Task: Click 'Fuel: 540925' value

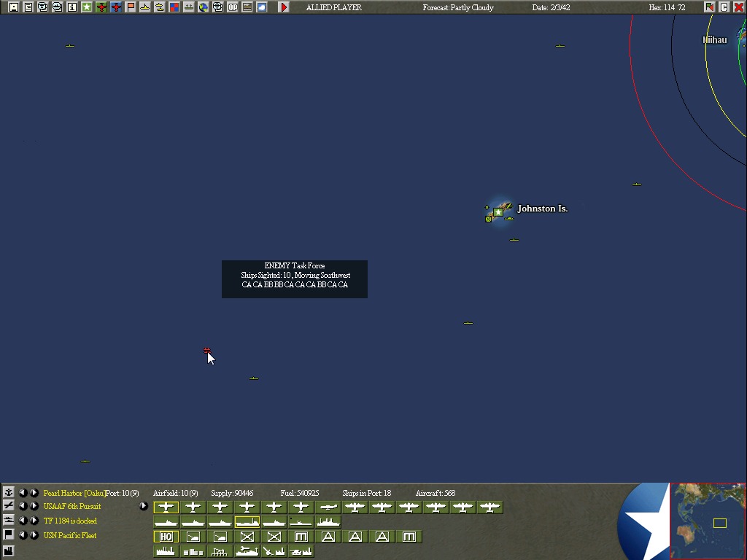Action: click(300, 493)
